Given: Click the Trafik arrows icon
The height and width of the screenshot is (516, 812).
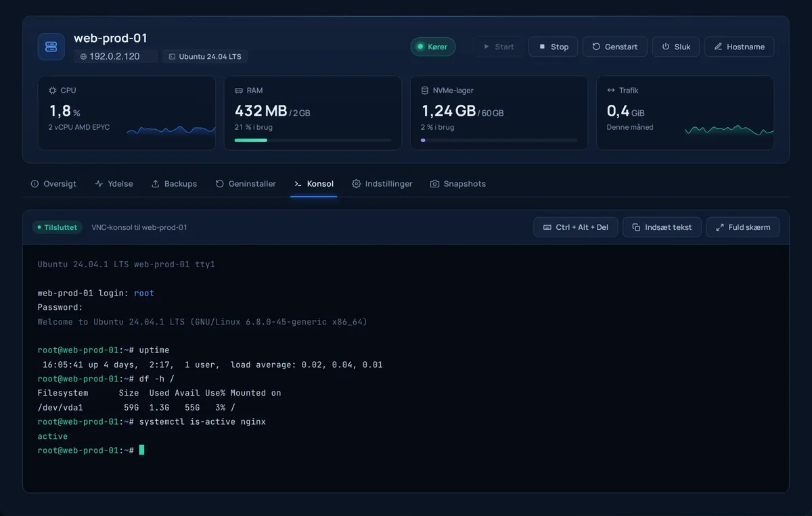Looking at the screenshot, I should pyautogui.click(x=611, y=90).
